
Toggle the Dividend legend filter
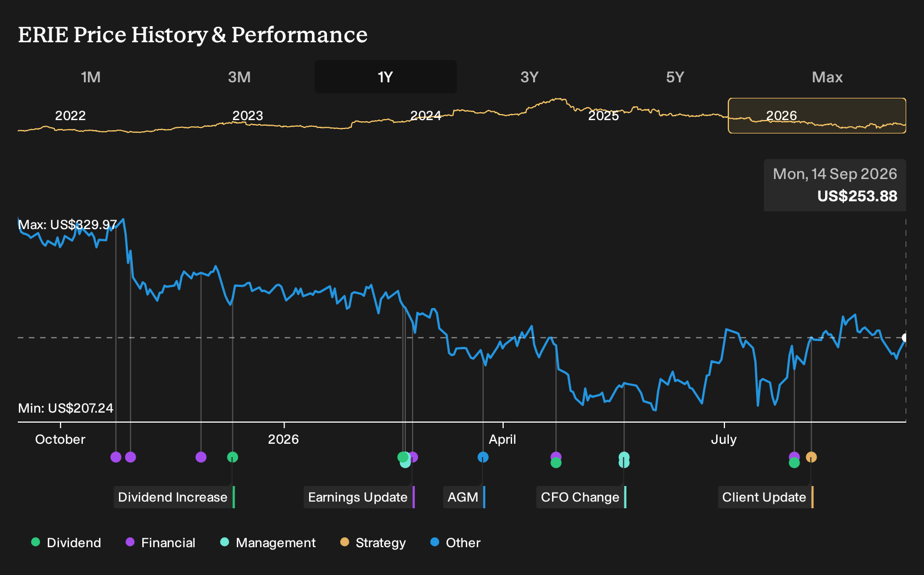(66, 543)
